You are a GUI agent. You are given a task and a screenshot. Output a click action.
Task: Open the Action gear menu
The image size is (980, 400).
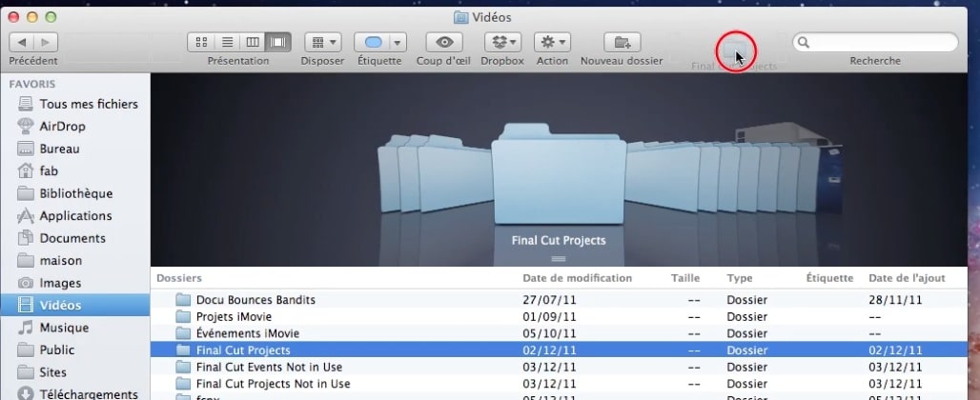pyautogui.click(x=552, y=43)
